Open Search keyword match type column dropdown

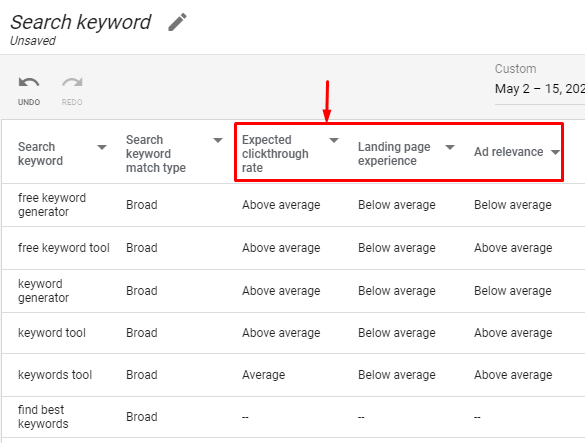(x=218, y=140)
